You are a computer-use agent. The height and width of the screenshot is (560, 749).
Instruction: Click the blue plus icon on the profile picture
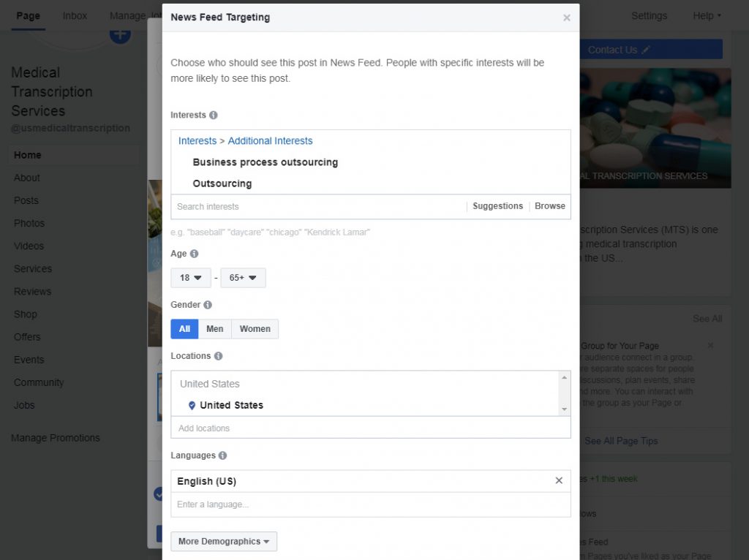[x=120, y=35]
